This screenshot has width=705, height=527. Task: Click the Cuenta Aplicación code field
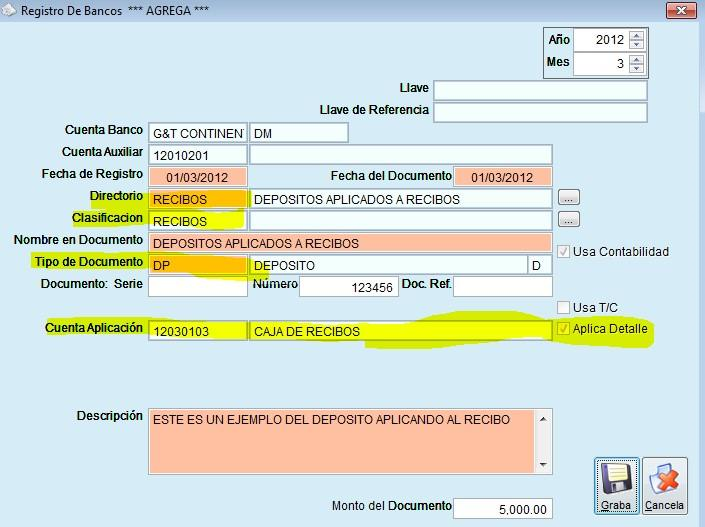pyautogui.click(x=197, y=330)
